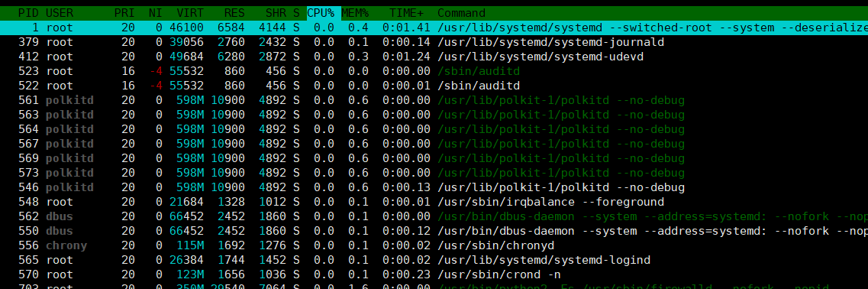Select the polkitd thread row PID 567
Image resolution: width=868 pixels, height=289 pixels.
click(x=434, y=144)
